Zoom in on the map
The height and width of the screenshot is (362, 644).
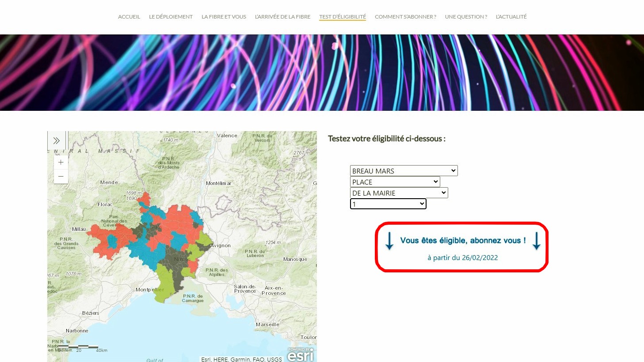pyautogui.click(x=61, y=162)
